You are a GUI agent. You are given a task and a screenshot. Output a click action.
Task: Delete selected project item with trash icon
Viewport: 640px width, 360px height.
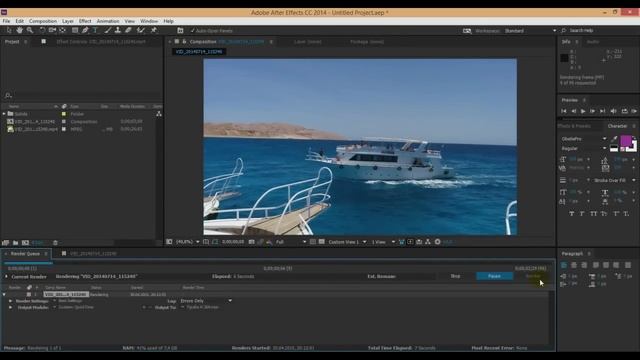pyautogui.click(x=55, y=242)
